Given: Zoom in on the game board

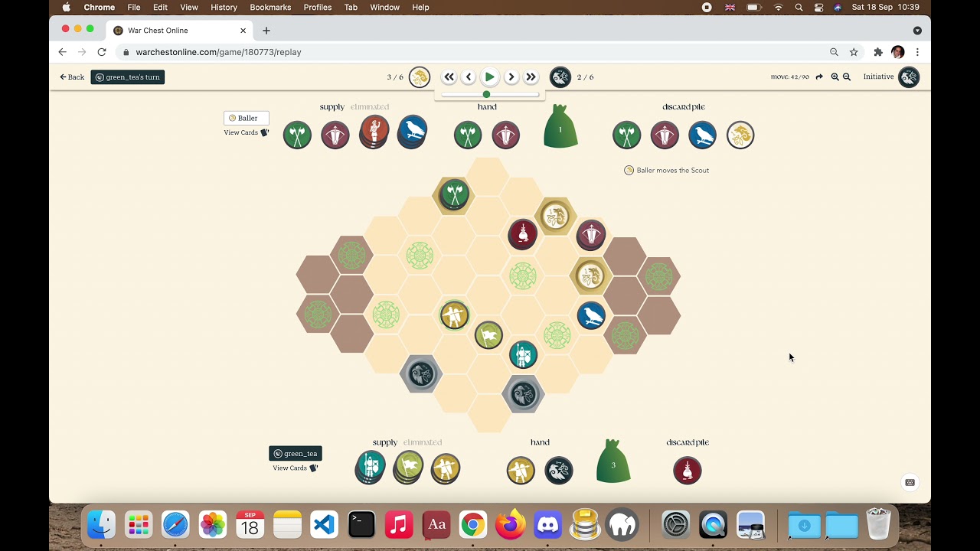Looking at the screenshot, I should pyautogui.click(x=835, y=77).
